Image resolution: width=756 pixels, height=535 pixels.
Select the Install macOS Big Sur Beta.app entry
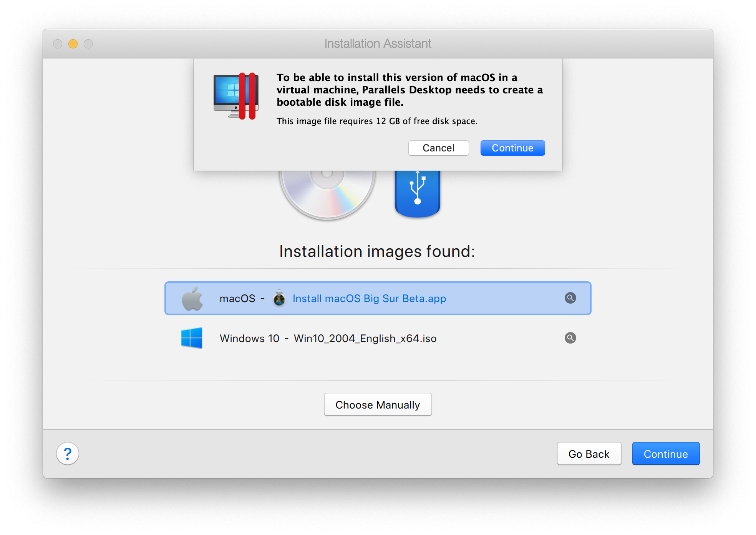[377, 299]
